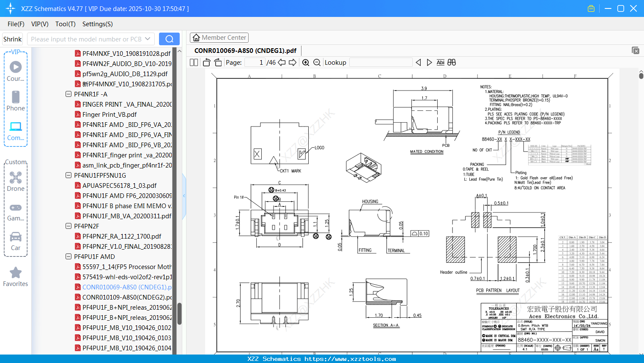The image size is (644, 363).
Task: Go to next PDF page arrow
Action: pos(293,63)
